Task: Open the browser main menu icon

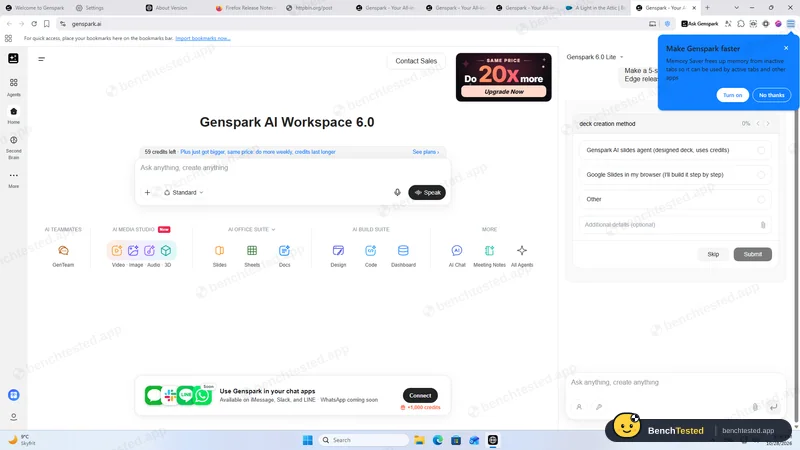Action: 790,23
